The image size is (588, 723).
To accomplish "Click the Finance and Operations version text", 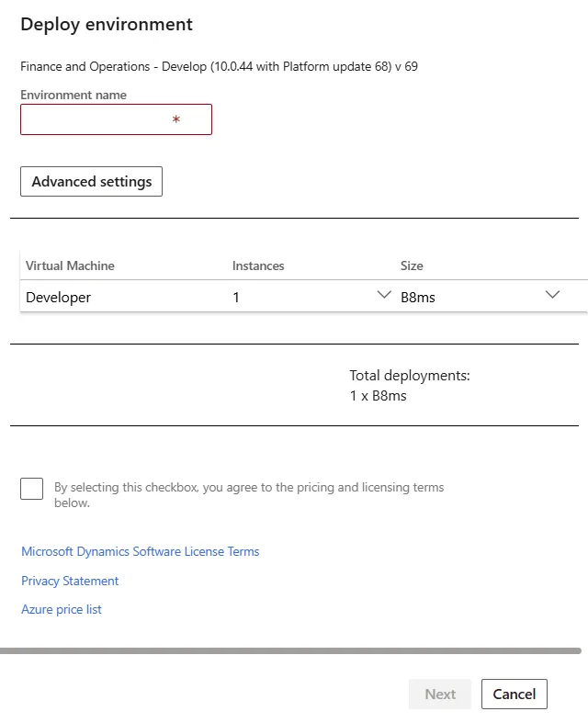I will pos(219,66).
